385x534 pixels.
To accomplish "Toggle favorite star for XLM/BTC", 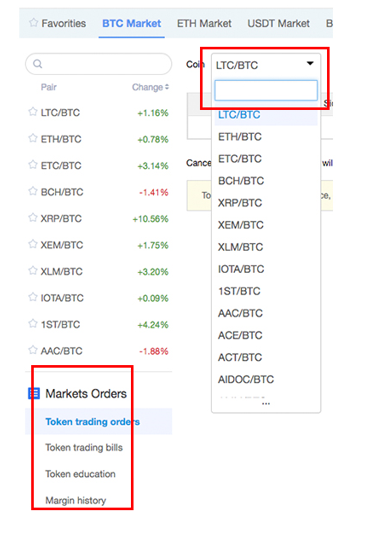I will point(33,271).
